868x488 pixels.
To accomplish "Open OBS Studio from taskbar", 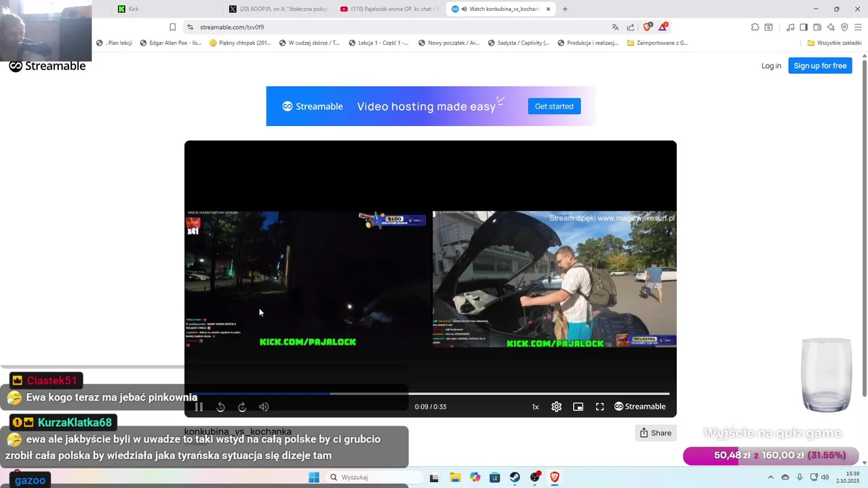I will click(535, 477).
